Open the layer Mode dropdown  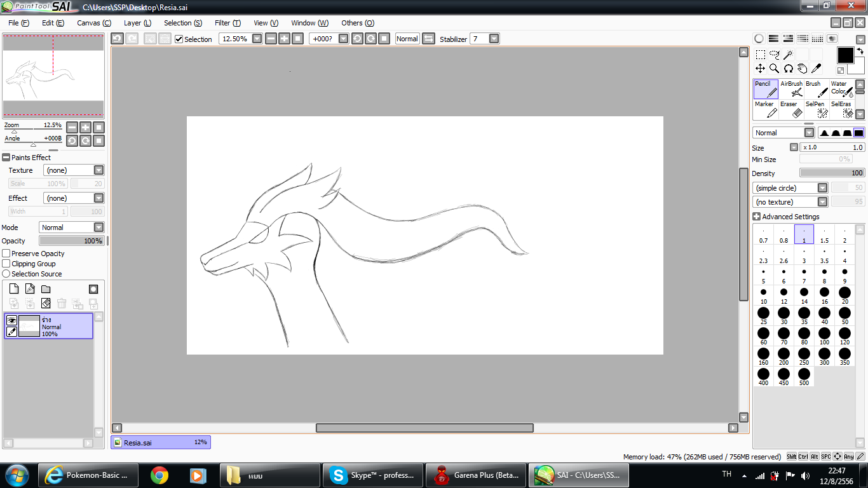pyautogui.click(x=98, y=227)
